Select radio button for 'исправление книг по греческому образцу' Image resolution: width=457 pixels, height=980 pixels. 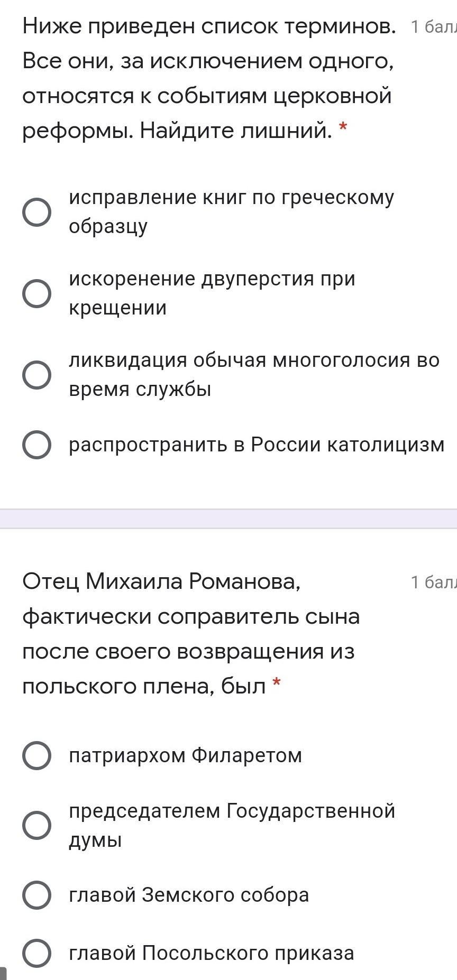pyautogui.click(x=37, y=212)
